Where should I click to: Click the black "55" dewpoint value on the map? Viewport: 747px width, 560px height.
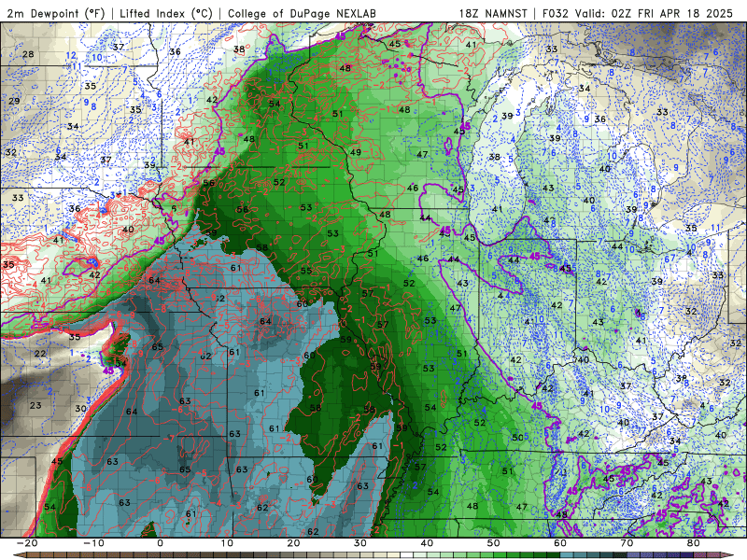click(306, 271)
